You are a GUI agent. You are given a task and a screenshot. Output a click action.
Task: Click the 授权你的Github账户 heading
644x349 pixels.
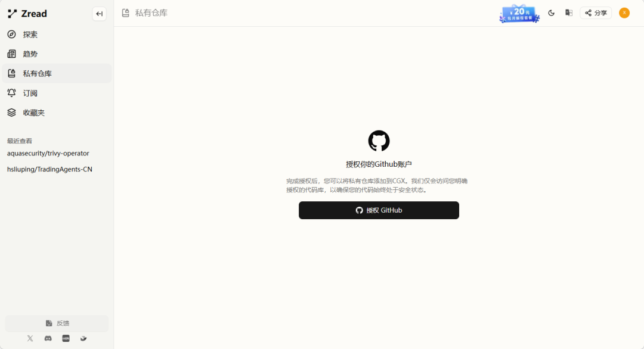coord(379,164)
